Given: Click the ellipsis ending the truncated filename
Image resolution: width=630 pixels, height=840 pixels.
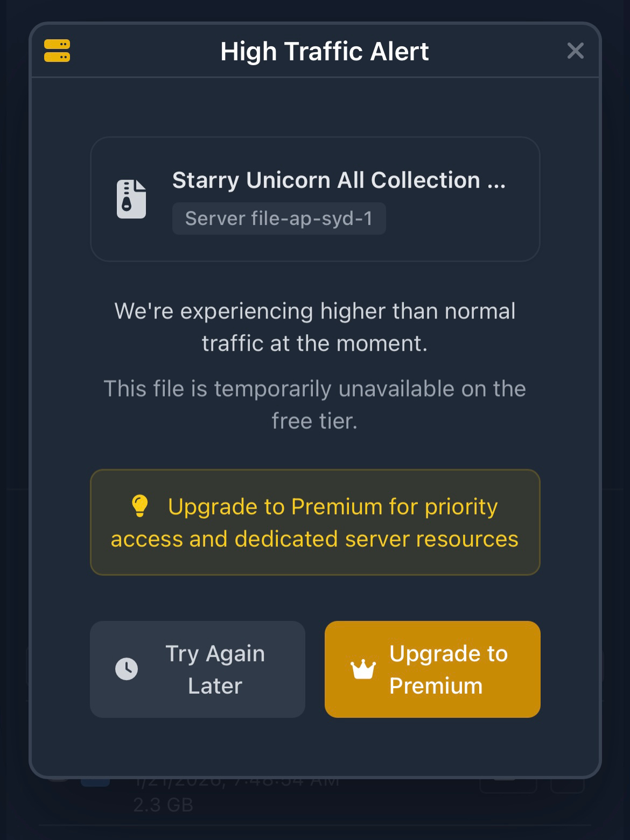Looking at the screenshot, I should coord(496,182).
